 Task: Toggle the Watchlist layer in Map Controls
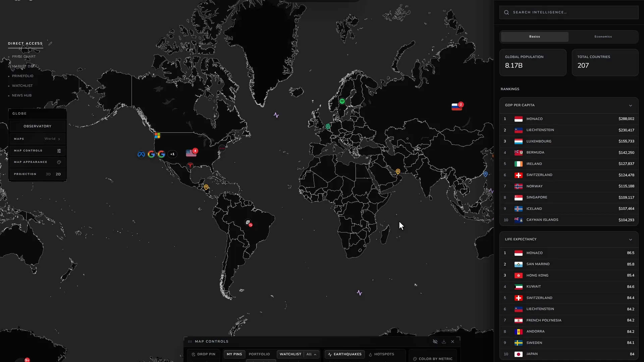click(290, 354)
